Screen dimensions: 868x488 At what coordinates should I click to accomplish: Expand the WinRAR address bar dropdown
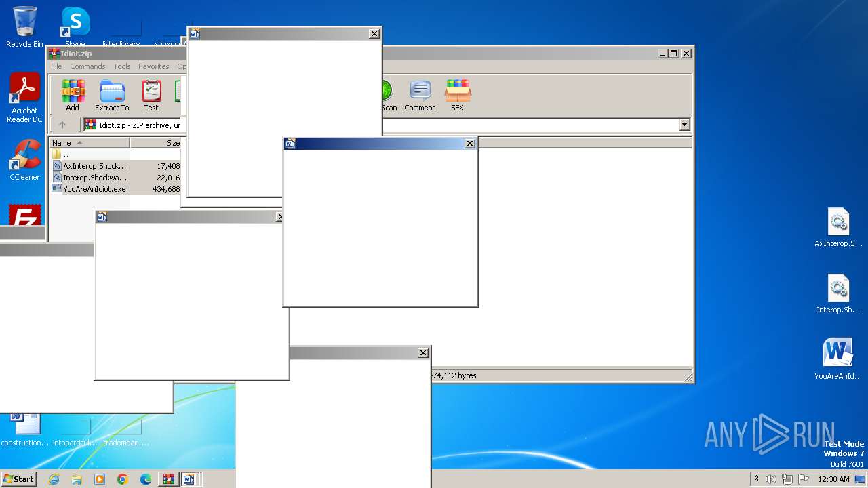point(684,125)
